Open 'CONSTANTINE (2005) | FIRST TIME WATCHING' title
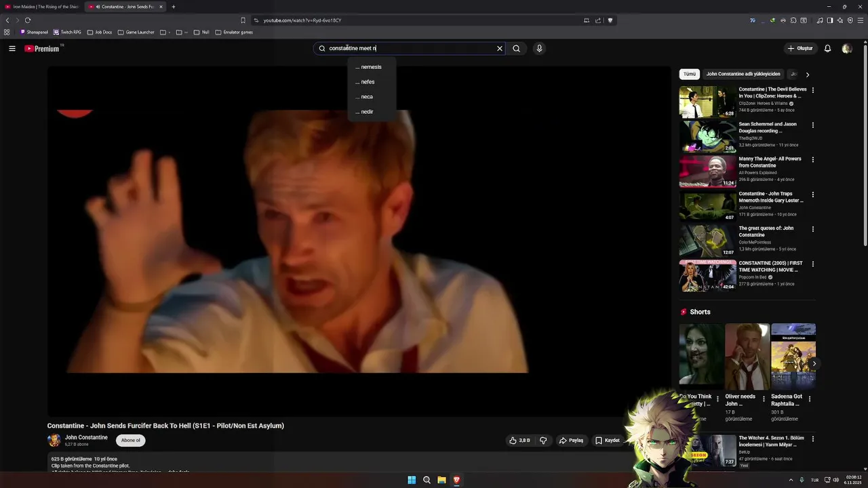This screenshot has width=868, height=488. [x=771, y=266]
